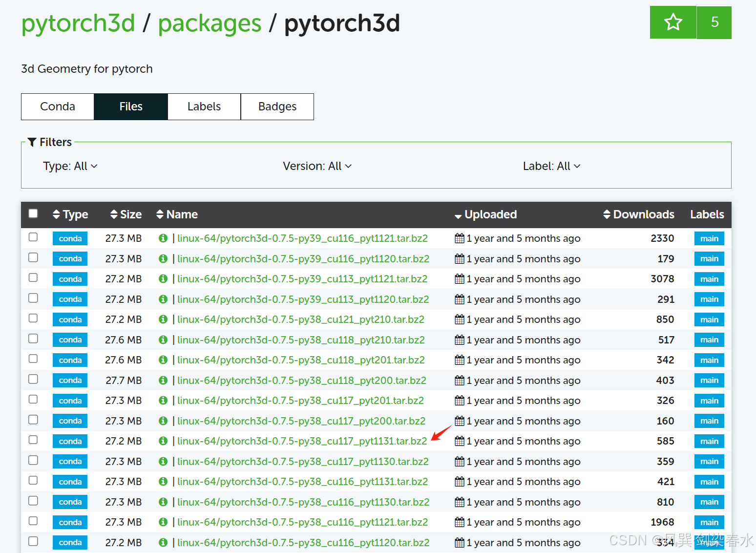Click the Labels column header
The width and height of the screenshot is (756, 553).
707,214
